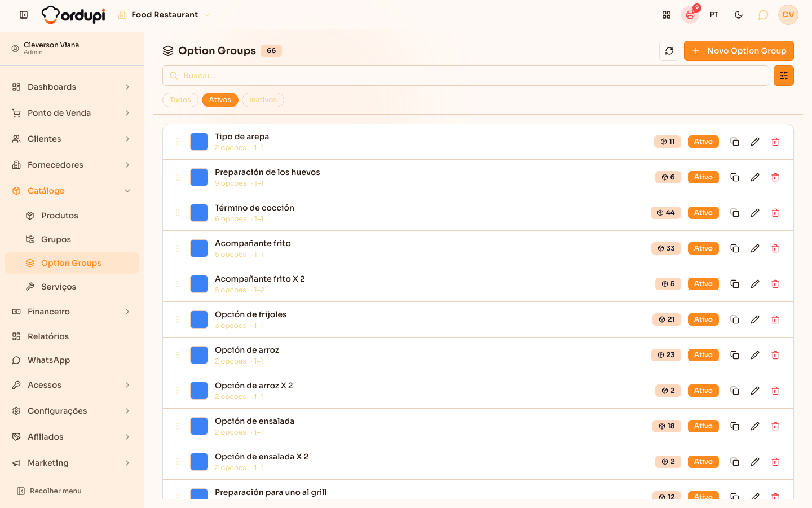Viewport: 812px width, 508px height.
Task: Open chat bubble icon in the top bar
Action: (763, 15)
